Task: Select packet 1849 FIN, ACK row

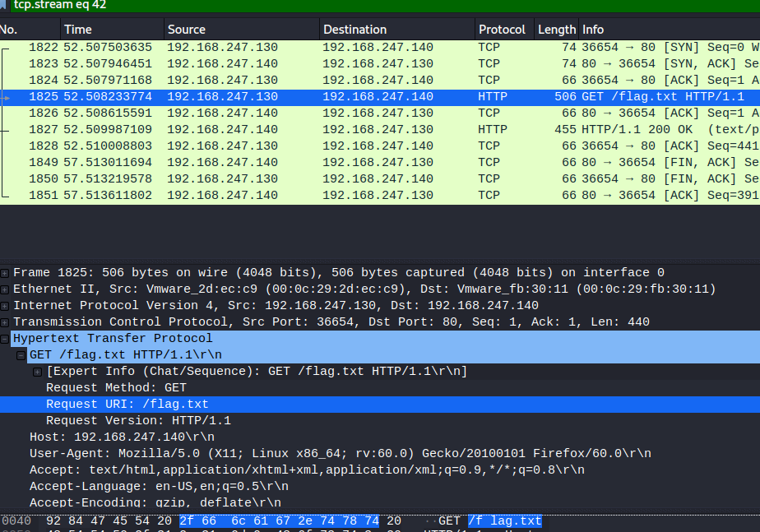Action: tap(329, 163)
